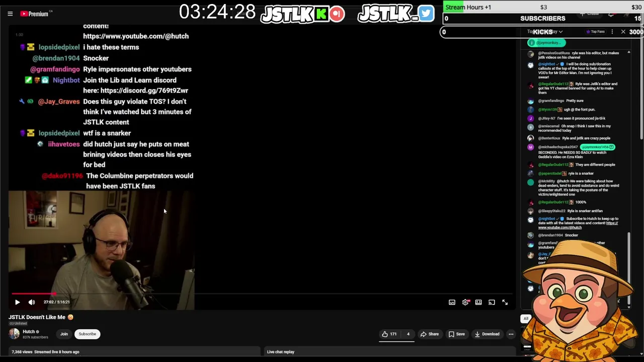Click the @papercitadel ryle is a snarker message
The image size is (644, 362).
pos(575,173)
